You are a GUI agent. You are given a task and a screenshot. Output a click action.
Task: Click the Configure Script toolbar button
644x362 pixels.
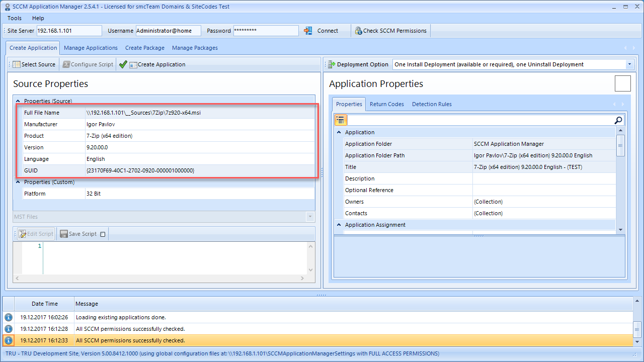(88, 64)
